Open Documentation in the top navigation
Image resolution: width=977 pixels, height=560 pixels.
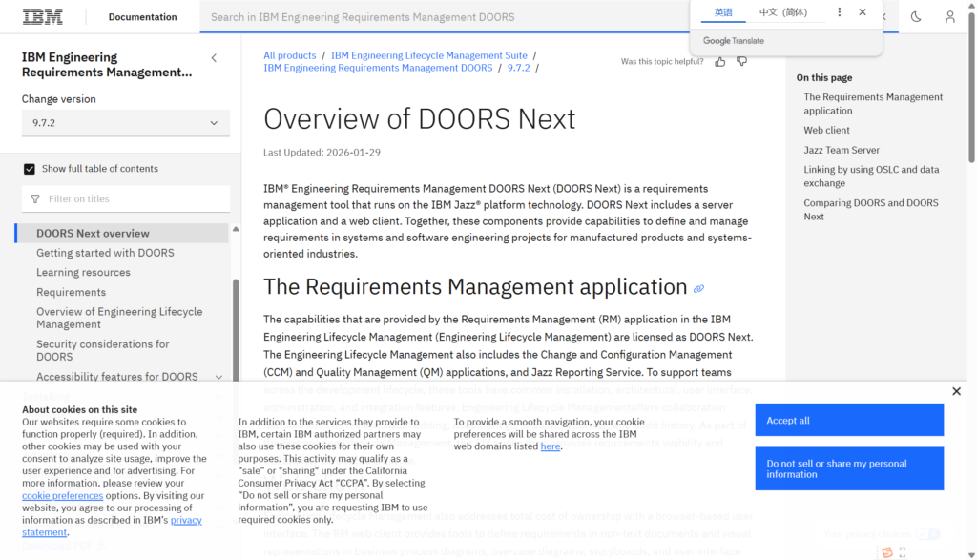click(x=142, y=17)
